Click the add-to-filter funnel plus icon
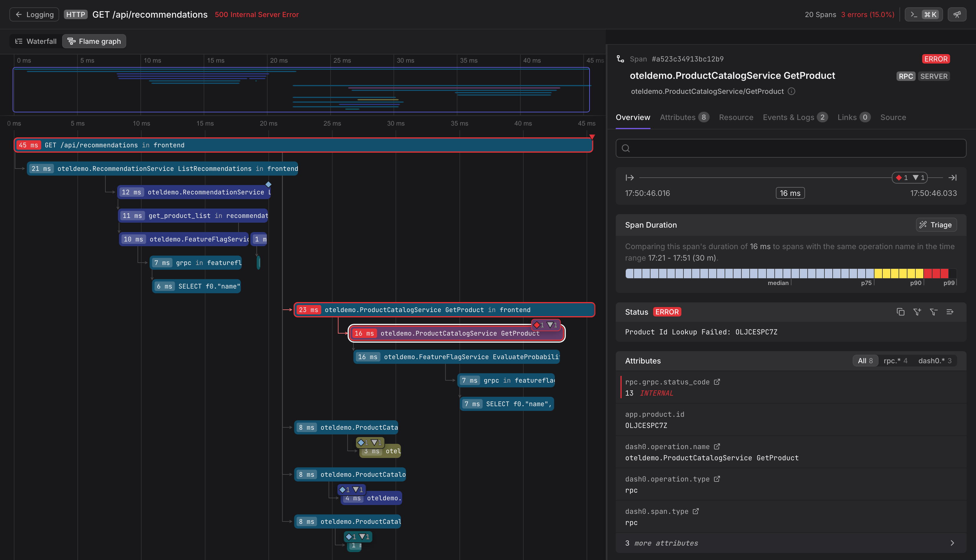Image resolution: width=976 pixels, height=560 pixels. click(x=917, y=312)
